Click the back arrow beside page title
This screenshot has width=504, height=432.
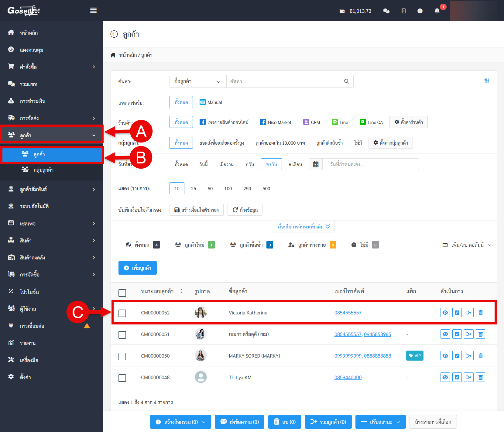[114, 34]
